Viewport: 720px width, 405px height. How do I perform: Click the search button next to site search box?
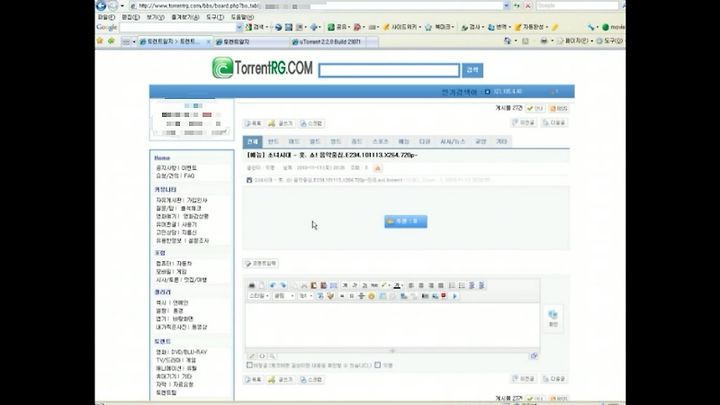pyautogui.click(x=472, y=70)
